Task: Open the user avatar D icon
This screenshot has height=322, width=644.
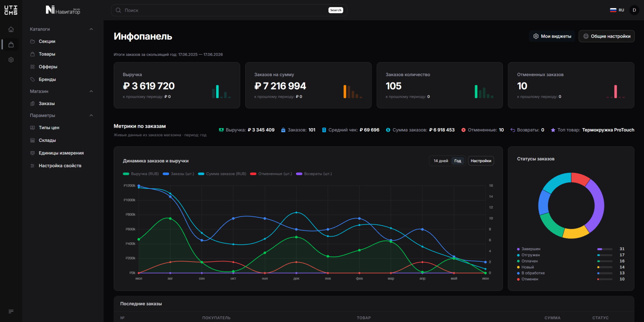Action: (x=634, y=10)
